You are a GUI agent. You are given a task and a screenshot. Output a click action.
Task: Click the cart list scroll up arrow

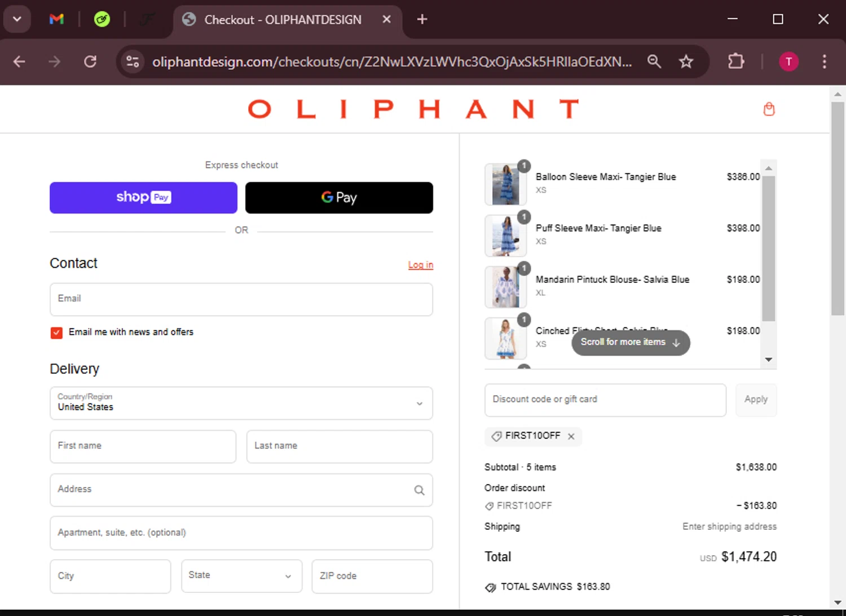point(769,168)
